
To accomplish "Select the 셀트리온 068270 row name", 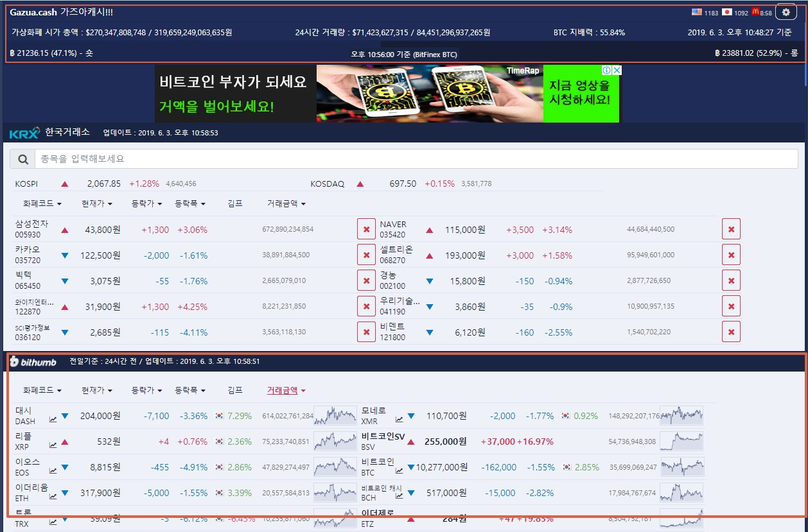I will point(396,255).
